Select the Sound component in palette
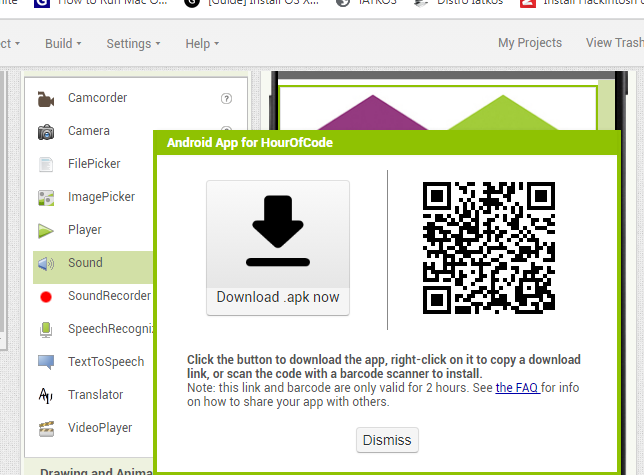This screenshot has width=644, height=475. coord(85,264)
